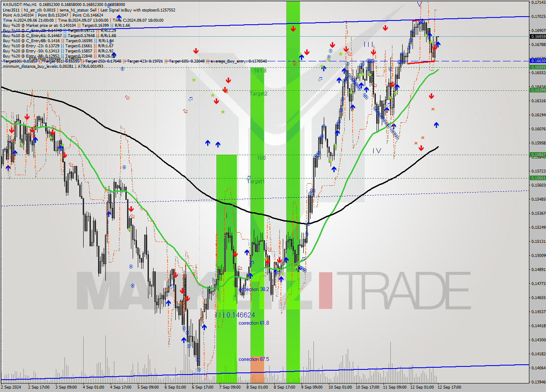Click the blue 0.16650 price tag
The width and height of the screenshot is (546, 392).
(x=537, y=61)
